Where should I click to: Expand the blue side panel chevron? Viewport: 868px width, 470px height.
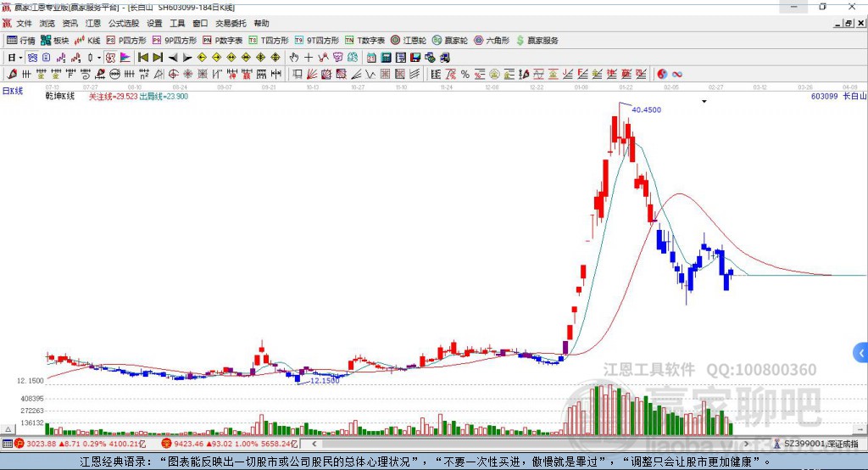861,353
